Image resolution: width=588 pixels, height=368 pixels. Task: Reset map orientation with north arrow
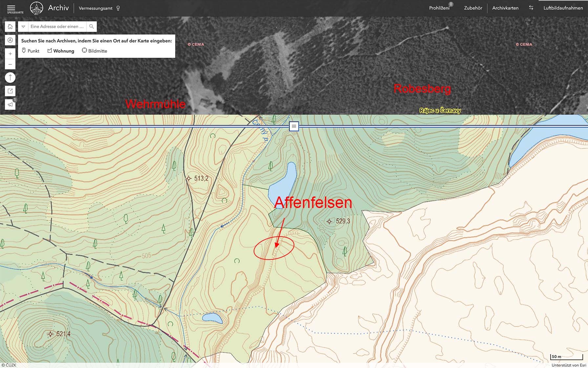(x=10, y=78)
